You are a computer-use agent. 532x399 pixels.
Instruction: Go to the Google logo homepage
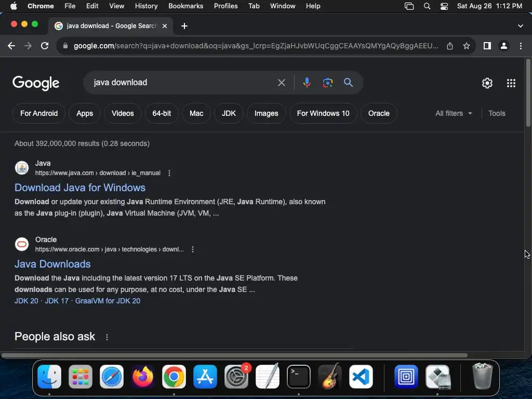coord(36,83)
